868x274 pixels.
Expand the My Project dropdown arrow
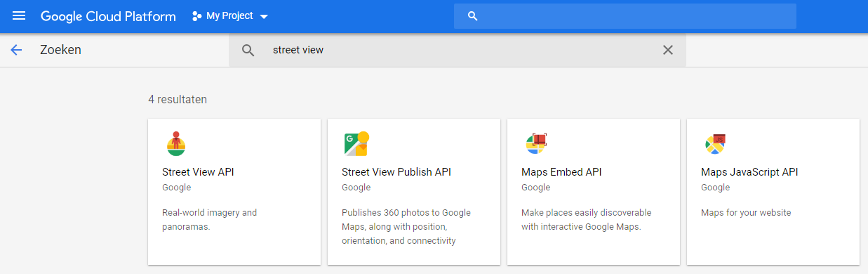pos(264,17)
